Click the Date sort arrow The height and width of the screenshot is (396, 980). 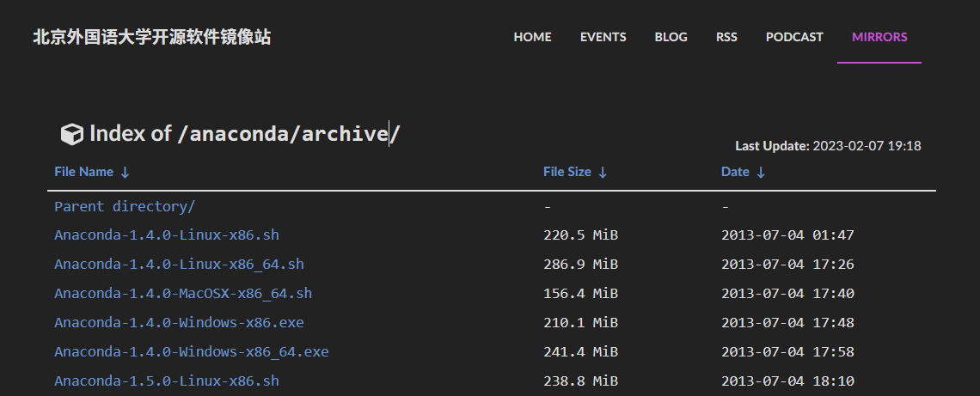[x=761, y=173]
